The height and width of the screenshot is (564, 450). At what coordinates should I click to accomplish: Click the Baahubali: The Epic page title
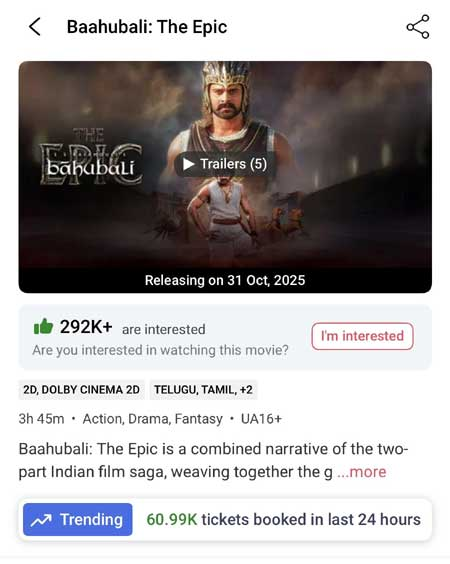pos(147,27)
